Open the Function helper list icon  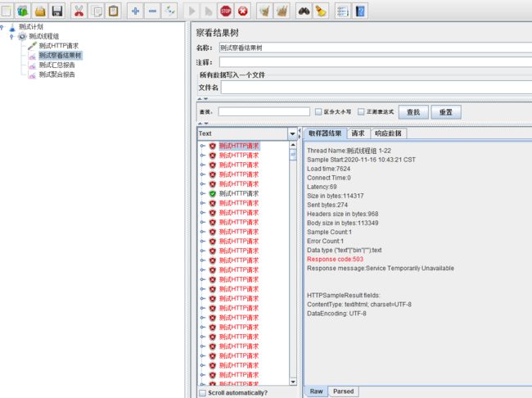(343, 11)
